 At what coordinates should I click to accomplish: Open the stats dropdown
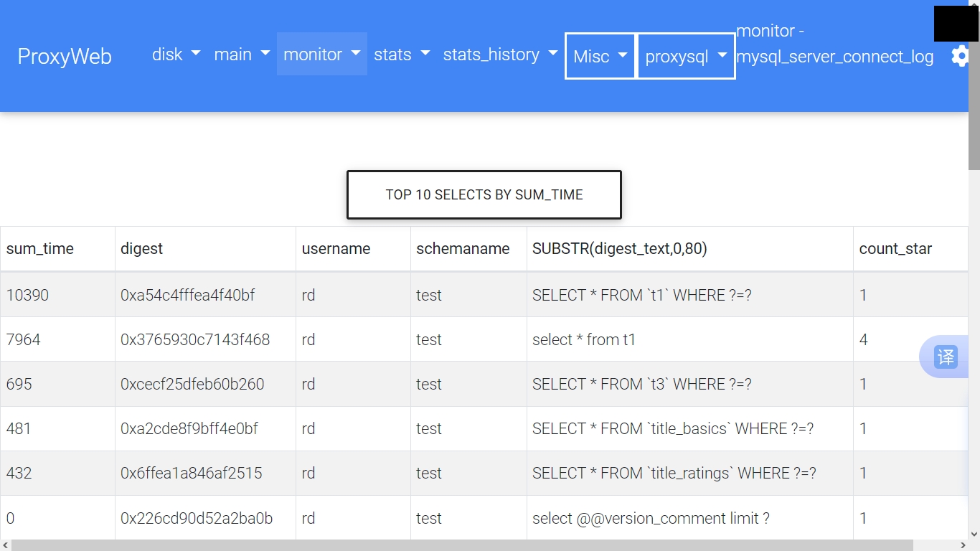tap(401, 54)
